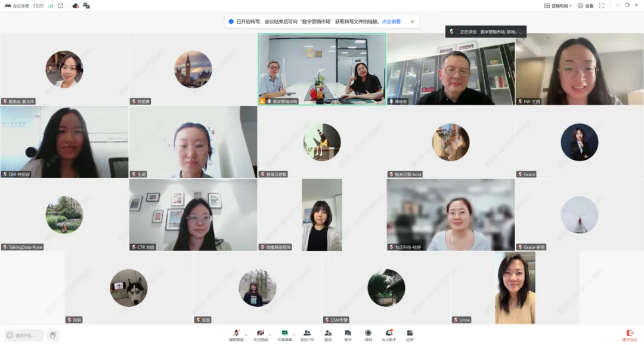Click the muted mic icon on Linna label
The height and width of the screenshot is (345, 644).
pyautogui.click(x=456, y=320)
